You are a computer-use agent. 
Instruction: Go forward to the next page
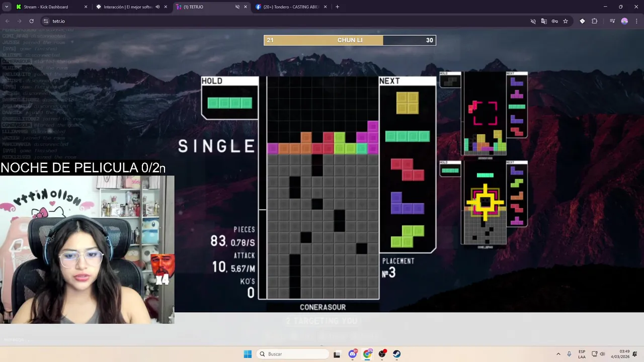pos(19,21)
